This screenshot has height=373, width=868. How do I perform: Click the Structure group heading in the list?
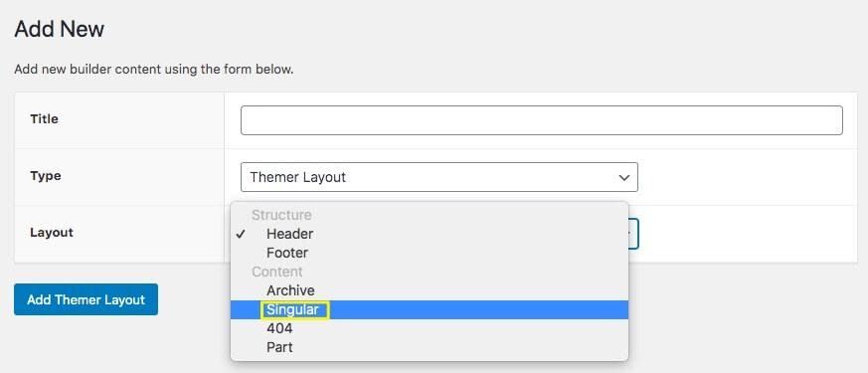click(281, 215)
